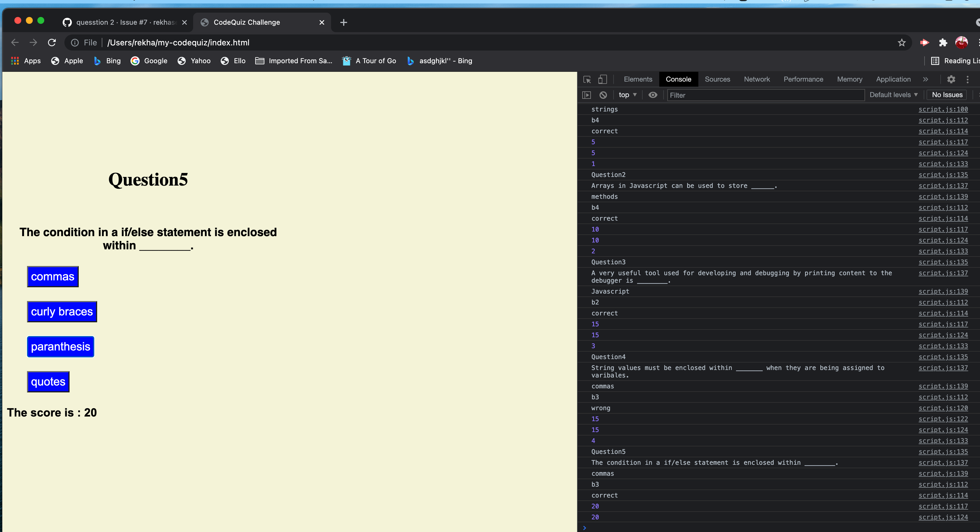Open the script.js:100 source link
980x532 pixels.
(943, 109)
